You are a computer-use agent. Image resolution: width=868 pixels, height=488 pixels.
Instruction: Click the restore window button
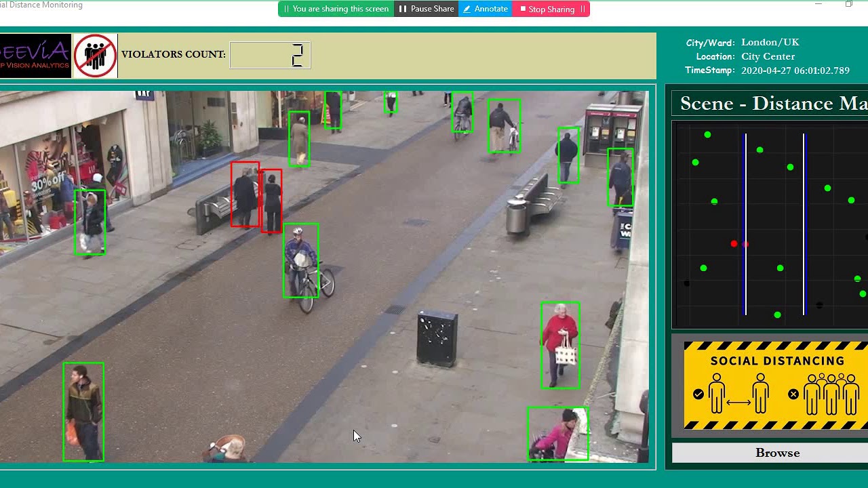pos(848,4)
